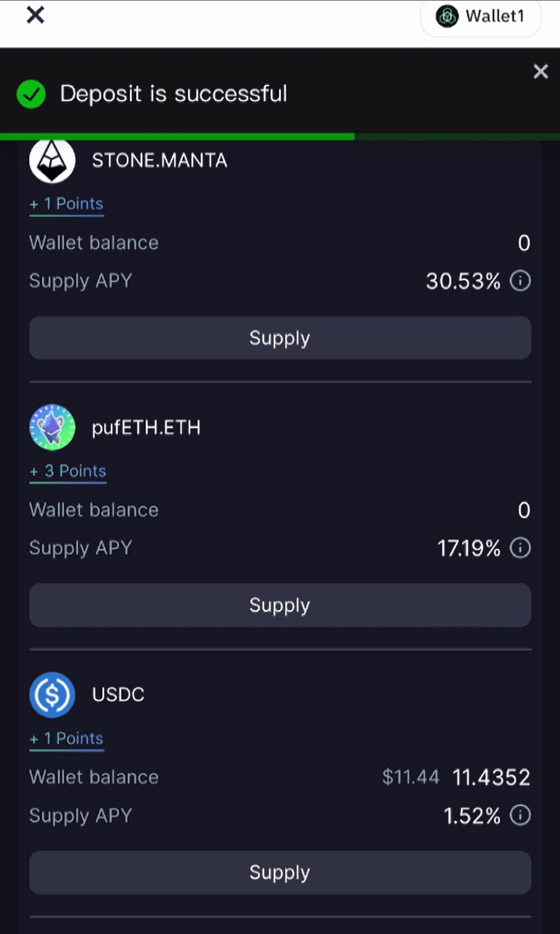
Task: Show STONE.MANTA Supply APY info
Action: click(520, 281)
